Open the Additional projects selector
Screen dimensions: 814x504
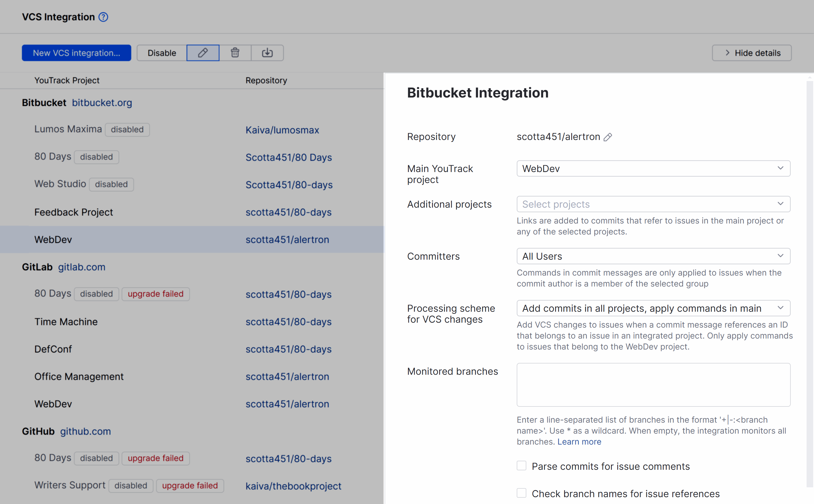click(x=653, y=204)
